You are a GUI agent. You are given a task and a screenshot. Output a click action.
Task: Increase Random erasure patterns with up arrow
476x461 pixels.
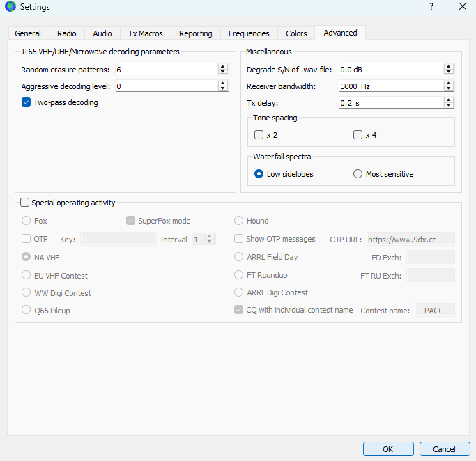point(223,66)
